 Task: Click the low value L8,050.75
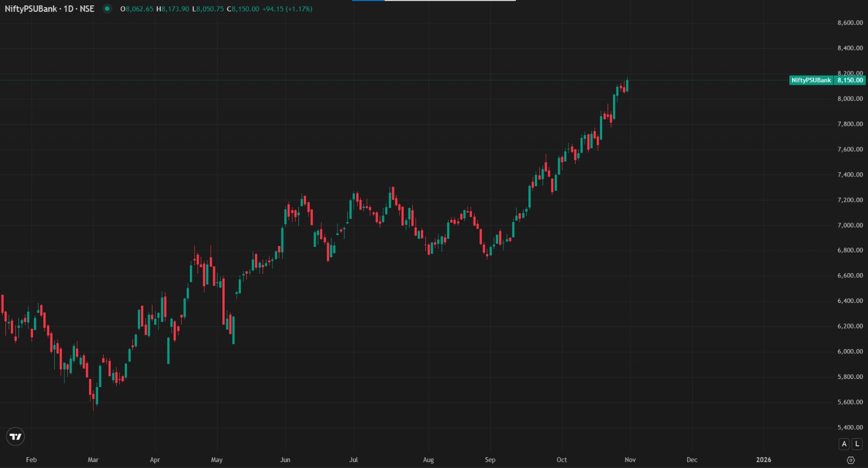point(208,9)
